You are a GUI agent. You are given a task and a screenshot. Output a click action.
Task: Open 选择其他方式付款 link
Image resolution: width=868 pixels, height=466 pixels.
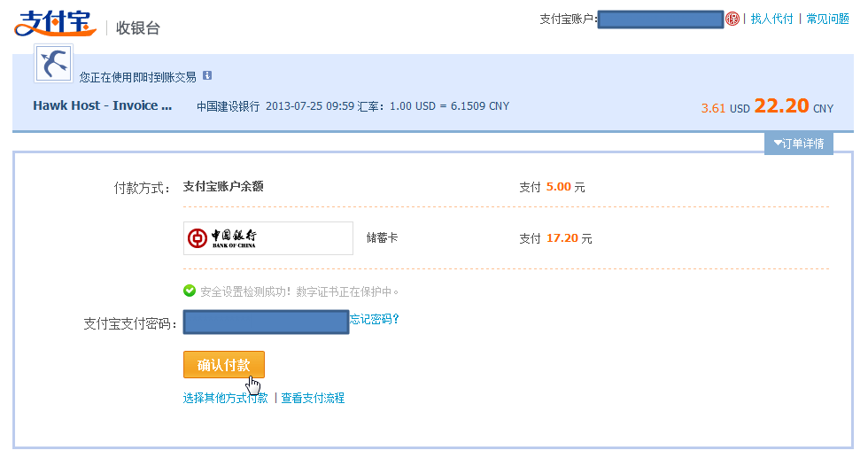[x=225, y=398]
